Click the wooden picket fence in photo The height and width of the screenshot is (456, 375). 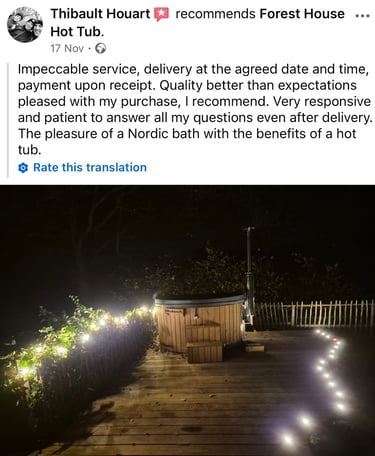point(314,314)
